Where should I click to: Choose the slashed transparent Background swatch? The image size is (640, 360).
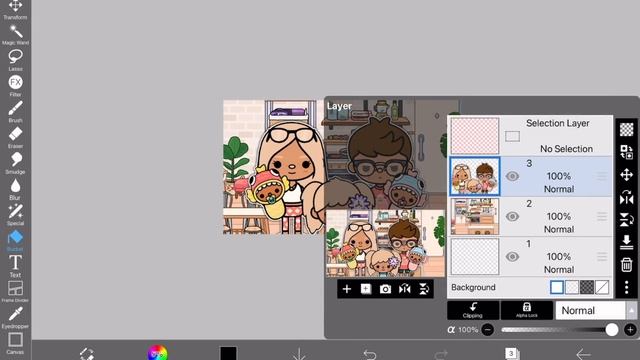(x=602, y=287)
